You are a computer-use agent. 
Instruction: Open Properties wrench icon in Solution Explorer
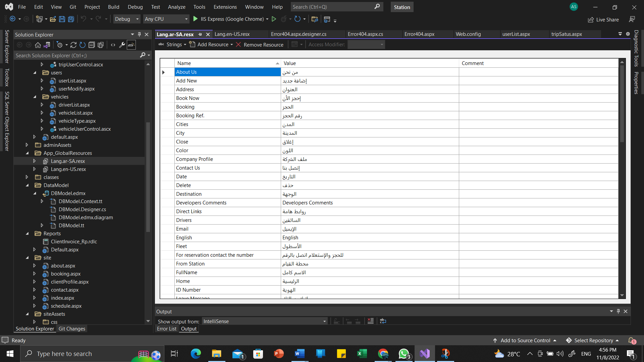(x=122, y=45)
